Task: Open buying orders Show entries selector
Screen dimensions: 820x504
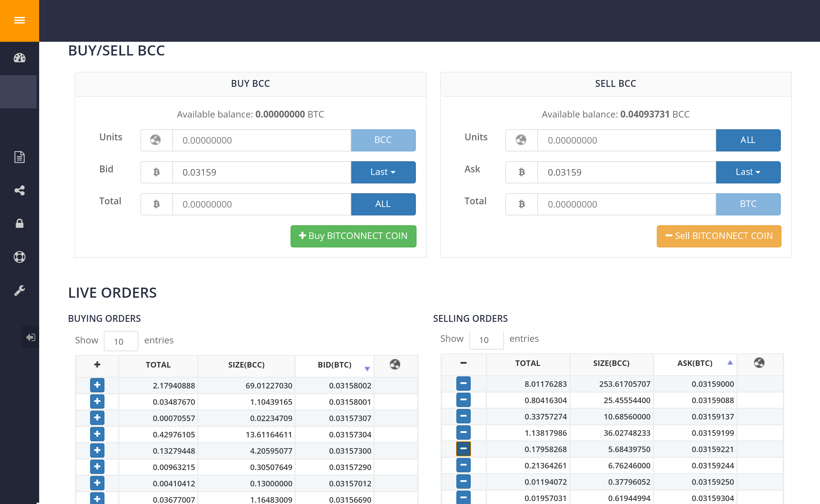Action: (x=121, y=341)
